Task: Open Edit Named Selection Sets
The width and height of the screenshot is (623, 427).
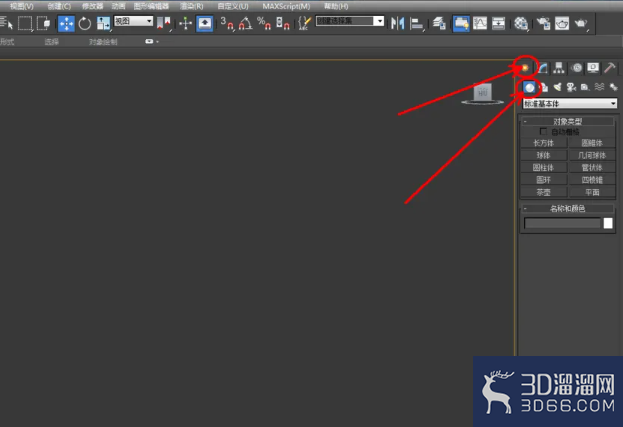Action: pyautogui.click(x=304, y=23)
